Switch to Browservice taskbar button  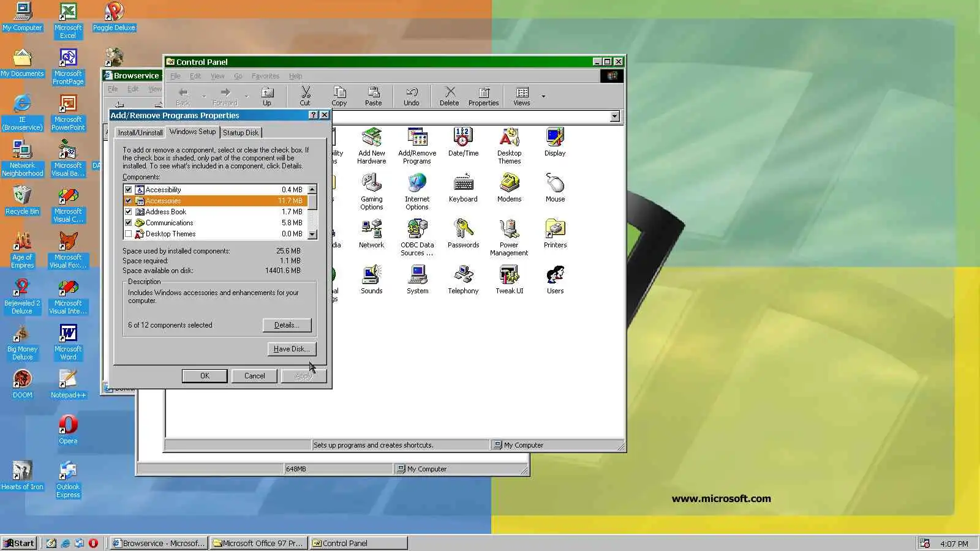[158, 543]
